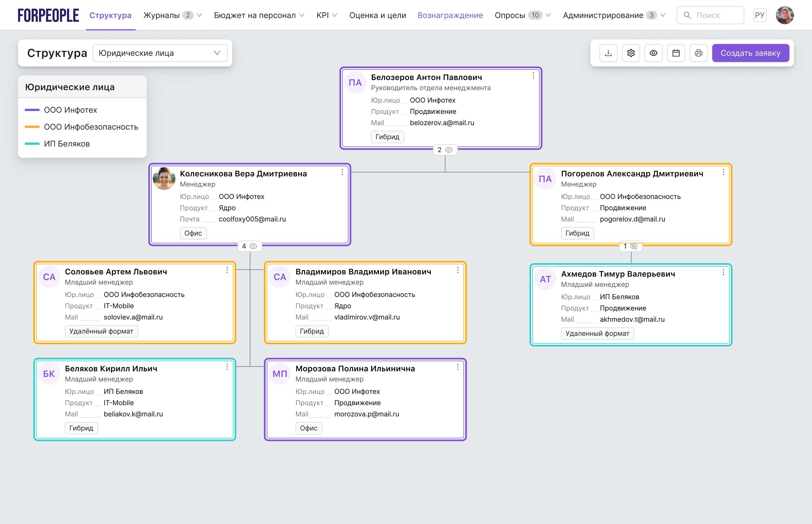812x524 pixels.
Task: Open three-dot menu on Белозеров Антон card
Action: (x=533, y=76)
